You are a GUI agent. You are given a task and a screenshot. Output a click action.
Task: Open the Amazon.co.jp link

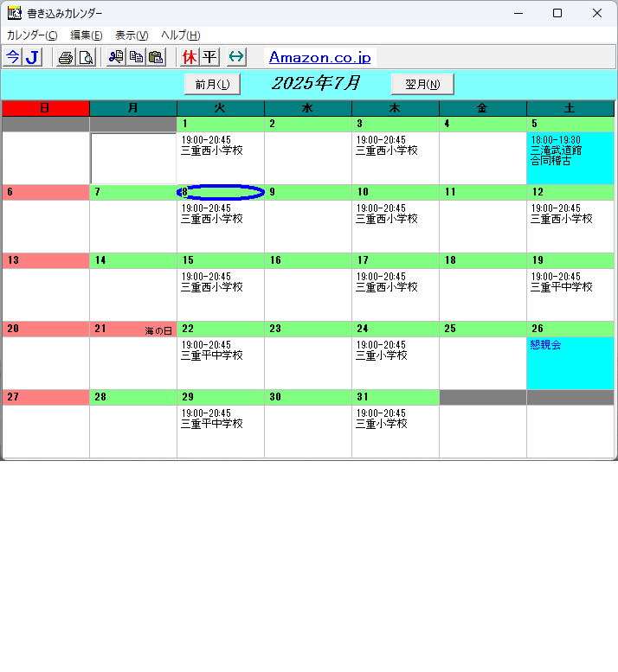319,58
